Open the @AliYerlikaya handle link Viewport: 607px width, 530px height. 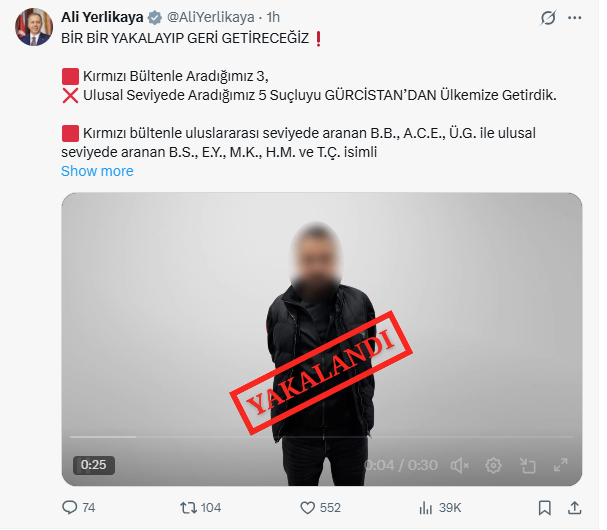tap(211, 17)
